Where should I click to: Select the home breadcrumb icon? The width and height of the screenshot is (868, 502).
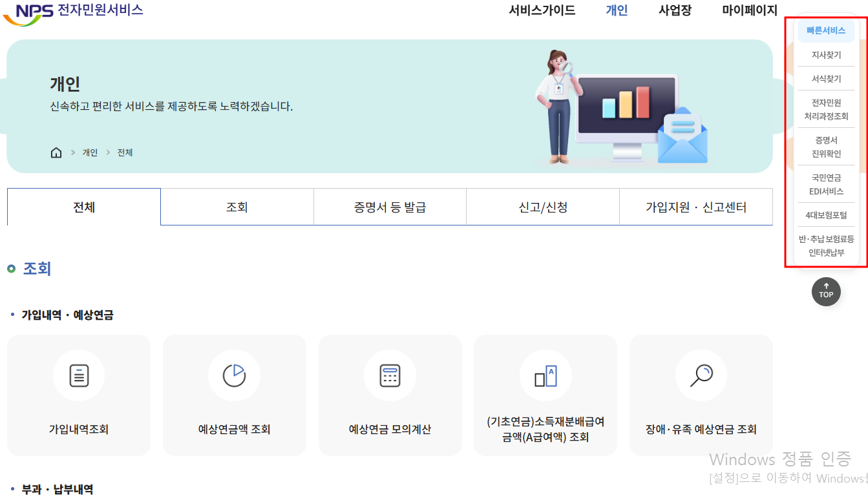(x=56, y=152)
